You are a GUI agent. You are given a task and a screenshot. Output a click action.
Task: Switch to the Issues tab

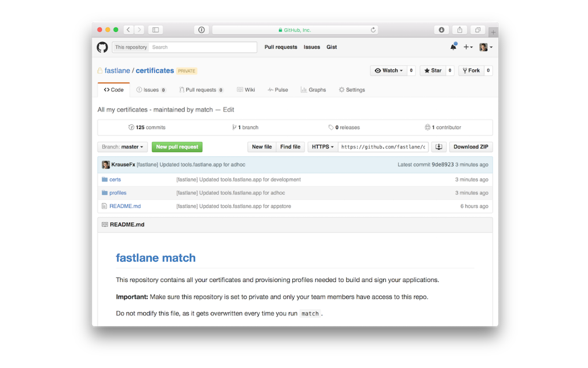(151, 90)
